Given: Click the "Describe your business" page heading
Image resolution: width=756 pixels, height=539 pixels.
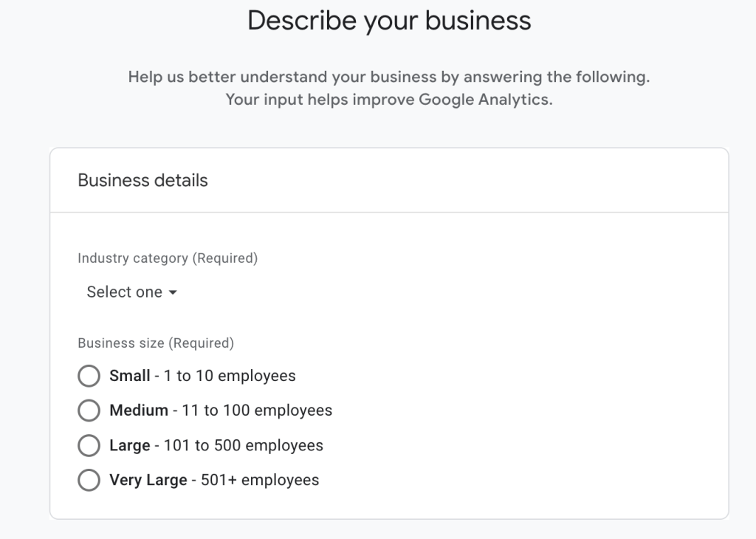Looking at the screenshot, I should pos(389,21).
